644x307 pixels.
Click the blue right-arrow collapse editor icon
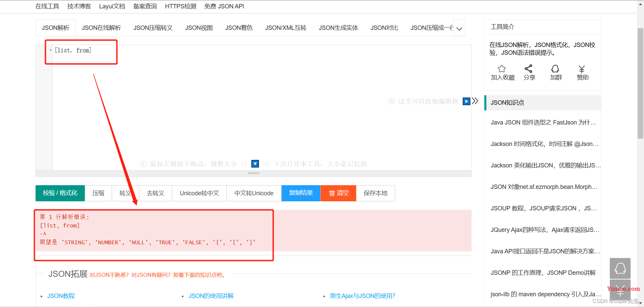[x=466, y=101]
